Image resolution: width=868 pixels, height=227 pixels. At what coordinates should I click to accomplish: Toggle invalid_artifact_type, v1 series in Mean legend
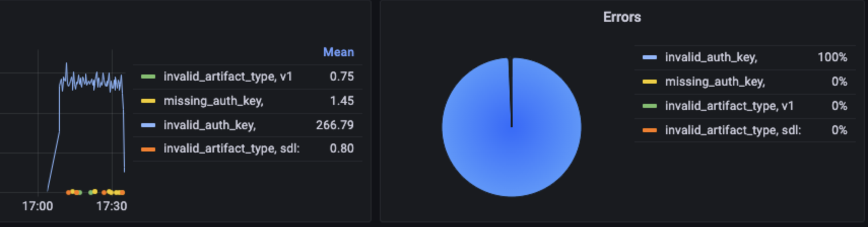tap(227, 77)
